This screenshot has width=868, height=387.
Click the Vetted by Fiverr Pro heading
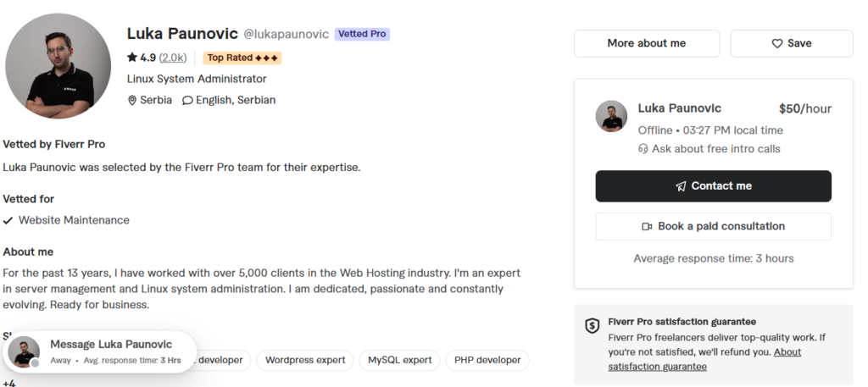tap(53, 144)
